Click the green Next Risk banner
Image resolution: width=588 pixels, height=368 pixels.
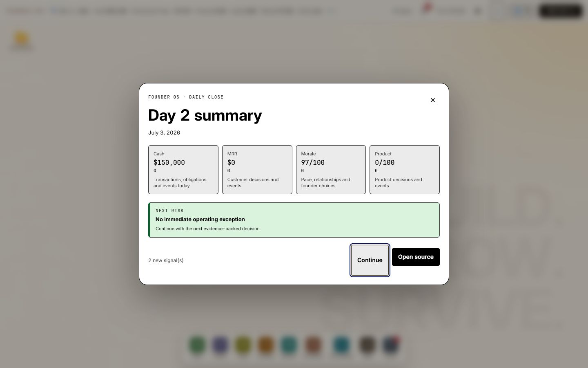(x=294, y=220)
